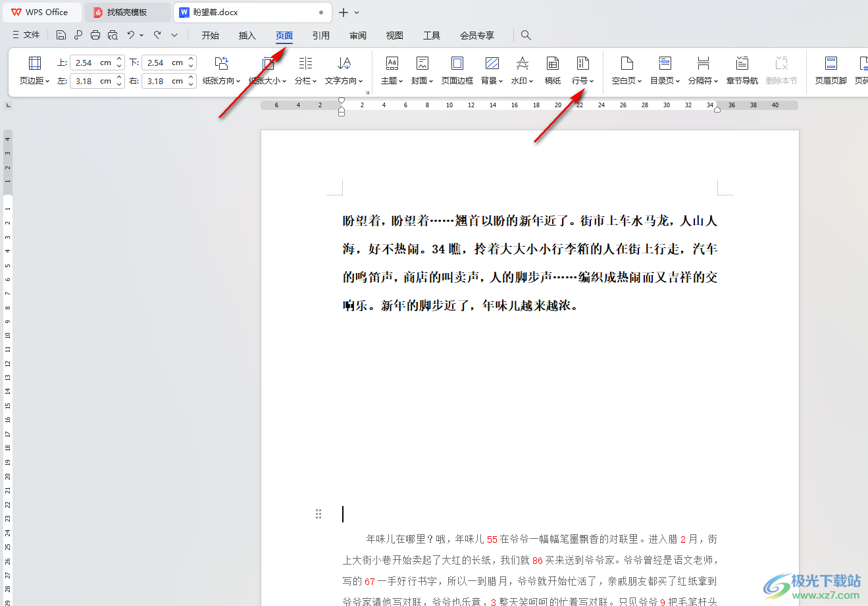
Task: Open the page setup dialog launcher arrow
Action: click(367, 91)
